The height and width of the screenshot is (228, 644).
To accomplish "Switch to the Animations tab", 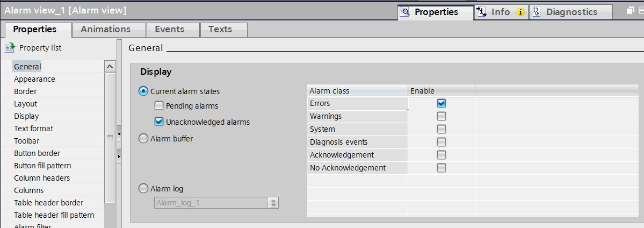I will pyautogui.click(x=105, y=30).
